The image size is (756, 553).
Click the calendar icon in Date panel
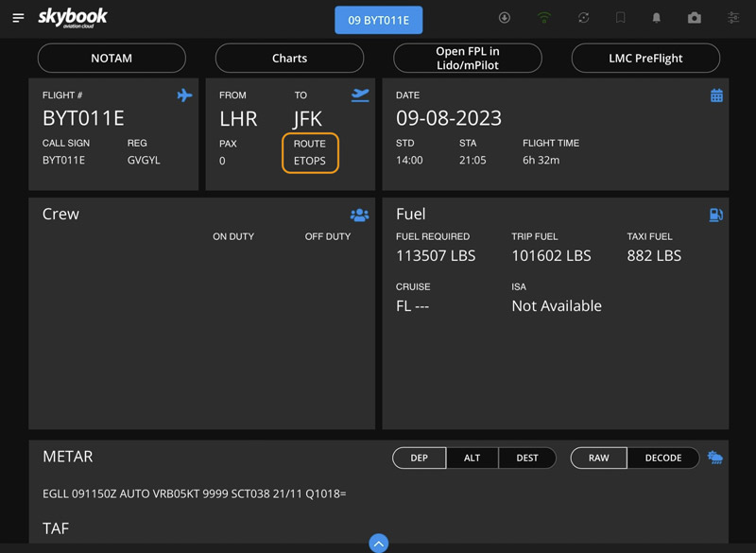pos(716,95)
